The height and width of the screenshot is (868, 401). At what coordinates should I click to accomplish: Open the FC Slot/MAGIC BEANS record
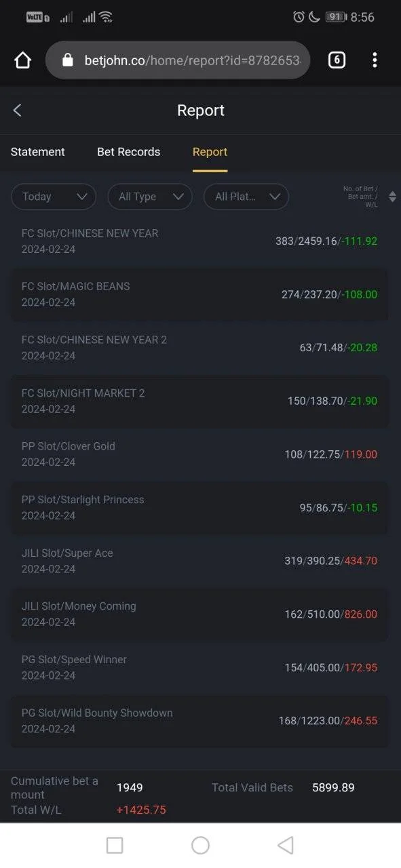(x=199, y=294)
